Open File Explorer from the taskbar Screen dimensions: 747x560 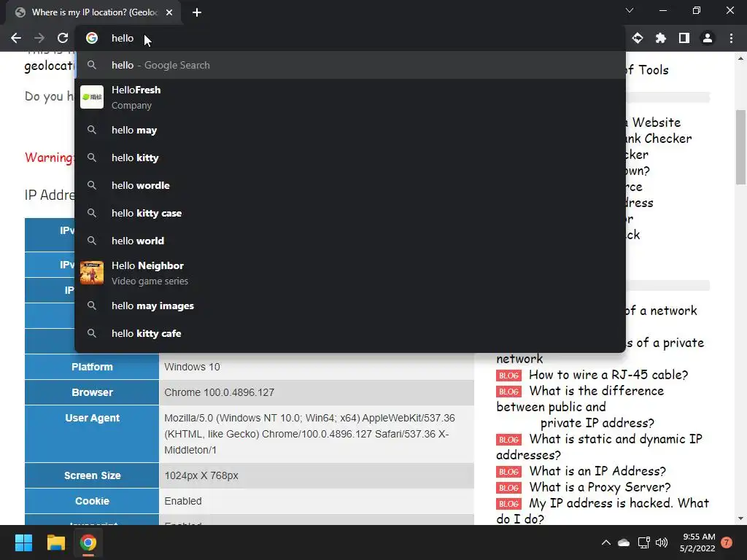click(x=55, y=542)
